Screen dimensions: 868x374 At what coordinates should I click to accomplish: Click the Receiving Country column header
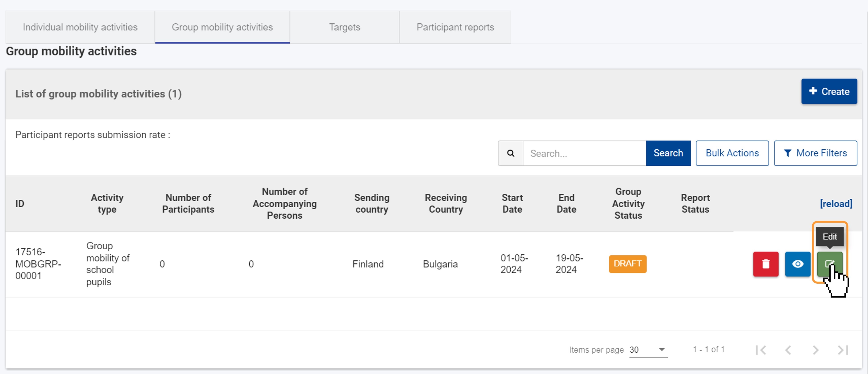(x=445, y=203)
